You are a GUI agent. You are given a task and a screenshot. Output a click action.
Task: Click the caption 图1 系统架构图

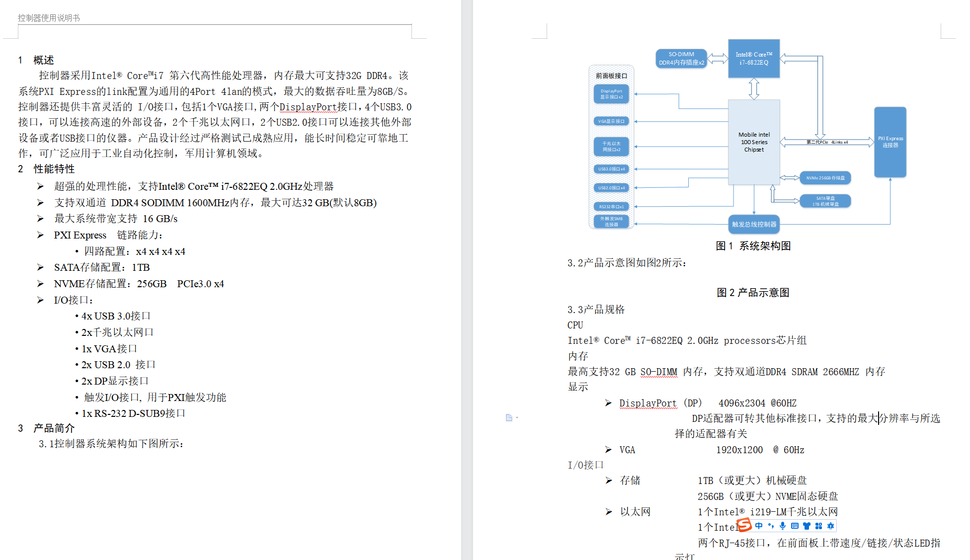753,246
